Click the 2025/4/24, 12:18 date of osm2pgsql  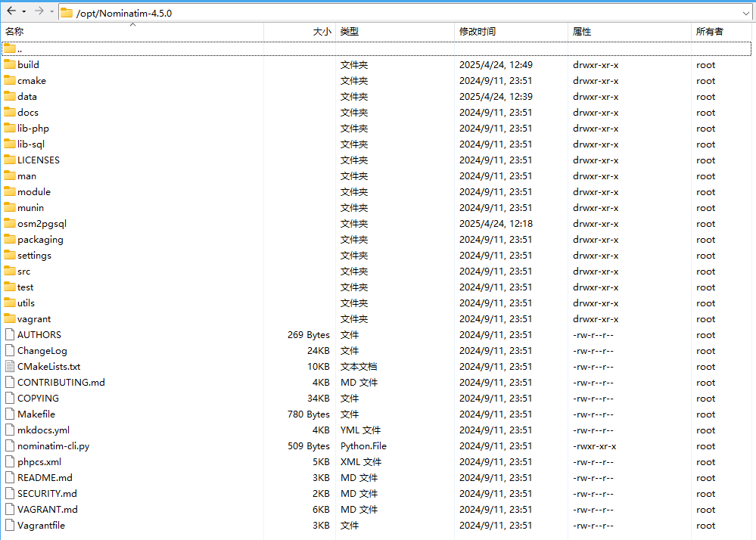pos(496,224)
